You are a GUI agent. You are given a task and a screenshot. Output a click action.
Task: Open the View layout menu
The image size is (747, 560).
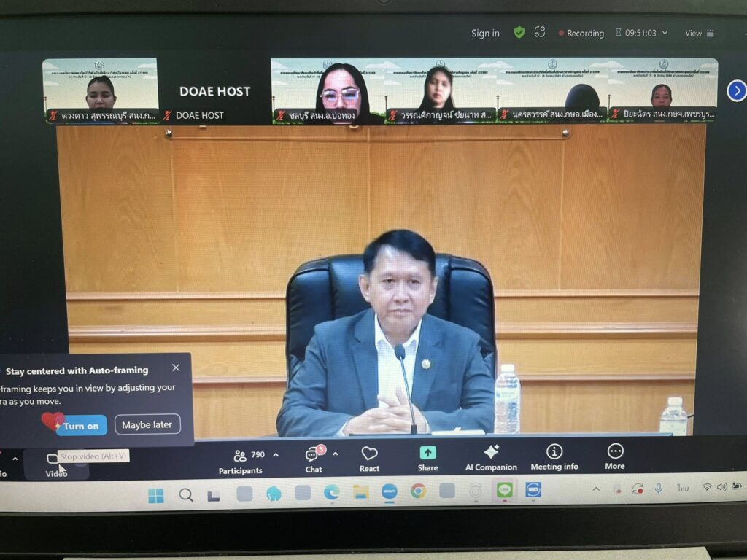(x=699, y=34)
